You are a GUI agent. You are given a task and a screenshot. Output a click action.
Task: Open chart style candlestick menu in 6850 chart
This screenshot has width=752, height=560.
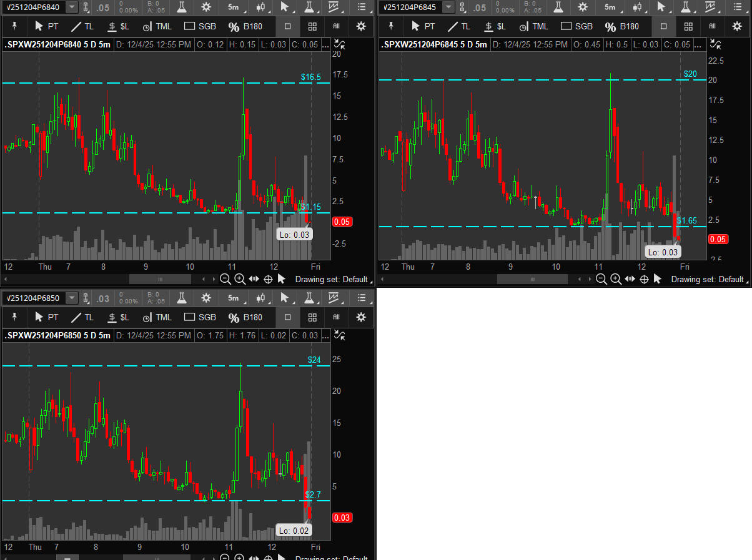(x=261, y=298)
